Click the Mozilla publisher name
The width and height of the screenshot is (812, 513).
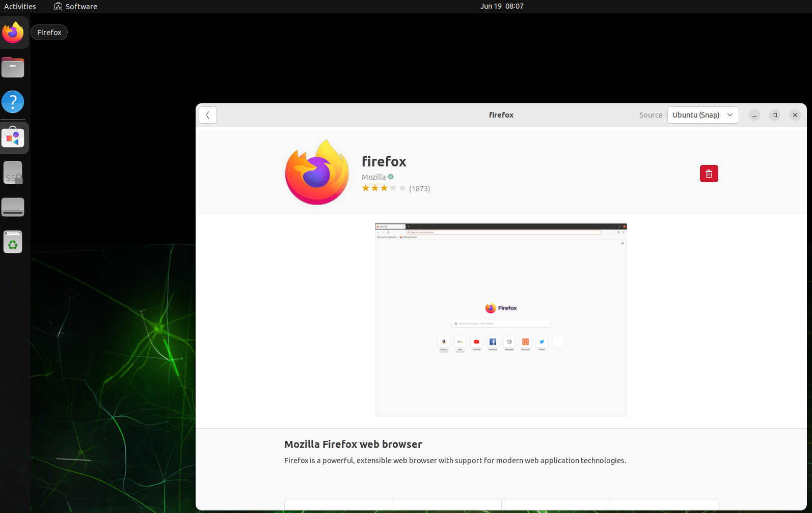[x=373, y=177]
